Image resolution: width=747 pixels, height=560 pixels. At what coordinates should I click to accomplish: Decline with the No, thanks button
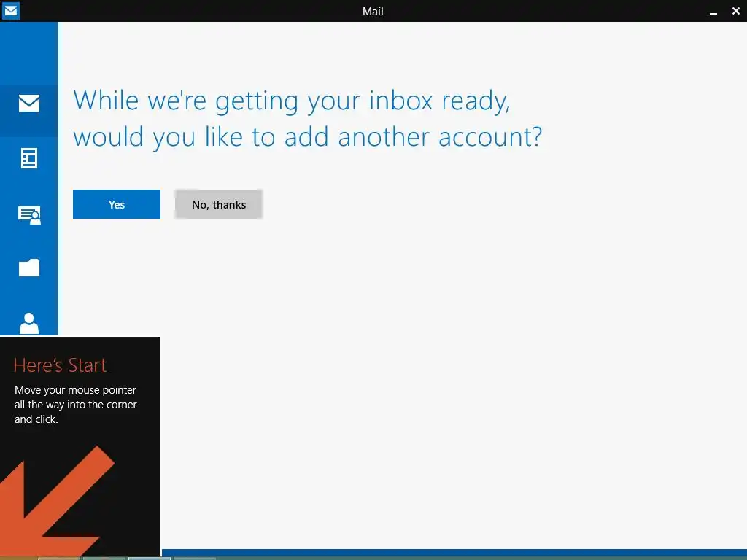(x=219, y=204)
